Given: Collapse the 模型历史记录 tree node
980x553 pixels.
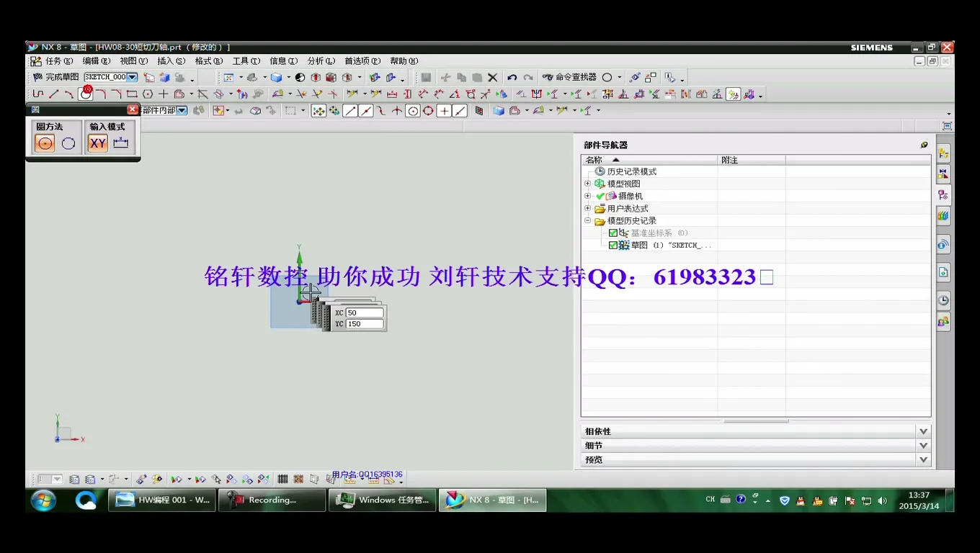Looking at the screenshot, I should pyautogui.click(x=588, y=220).
